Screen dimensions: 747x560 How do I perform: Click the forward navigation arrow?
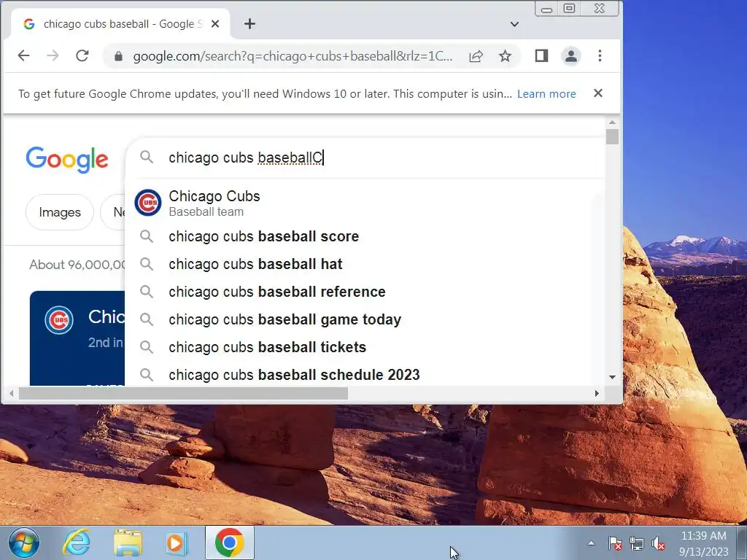coord(53,55)
